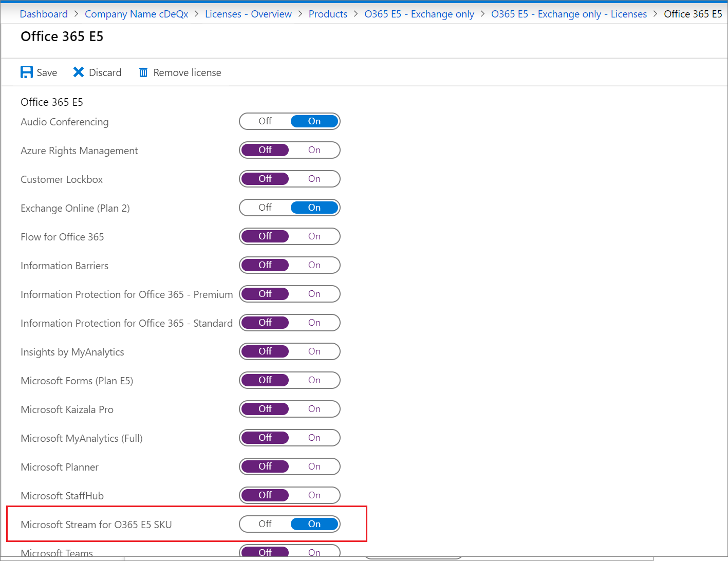728x561 pixels.
Task: Click the Remove license trash icon
Action: 143,72
